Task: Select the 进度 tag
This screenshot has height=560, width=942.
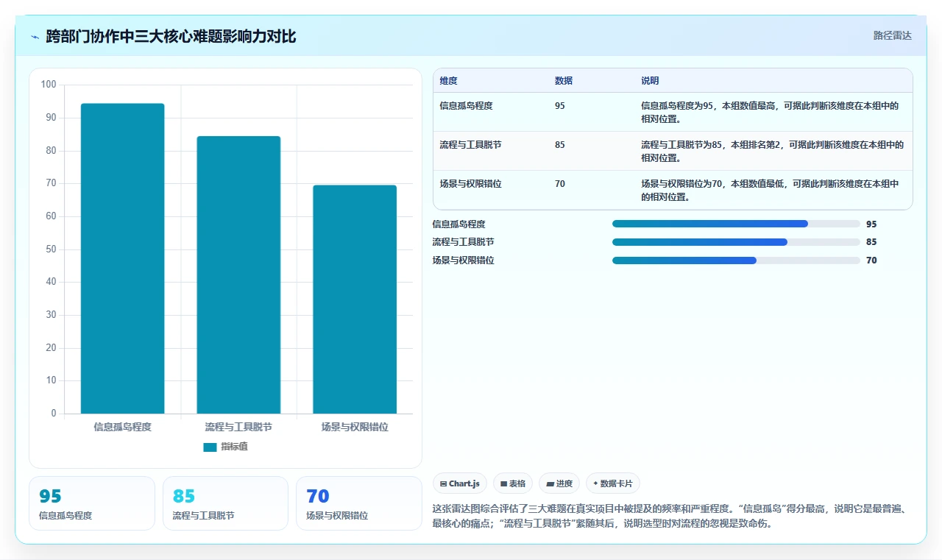Action: click(559, 483)
